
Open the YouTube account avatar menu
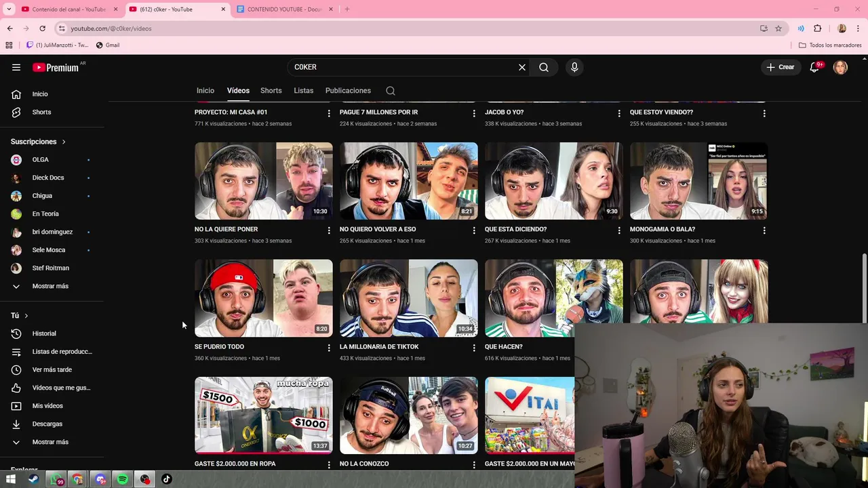(x=840, y=67)
